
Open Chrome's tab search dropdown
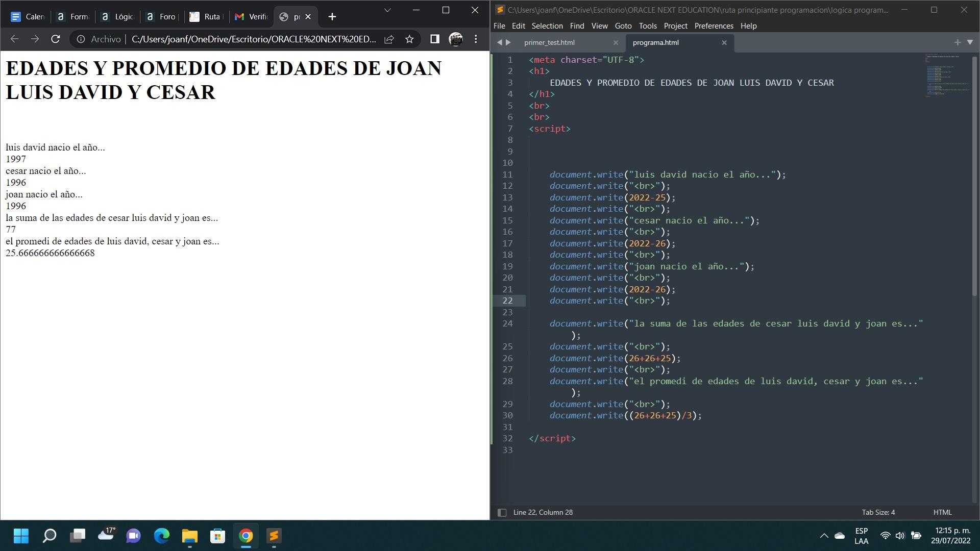[386, 10]
